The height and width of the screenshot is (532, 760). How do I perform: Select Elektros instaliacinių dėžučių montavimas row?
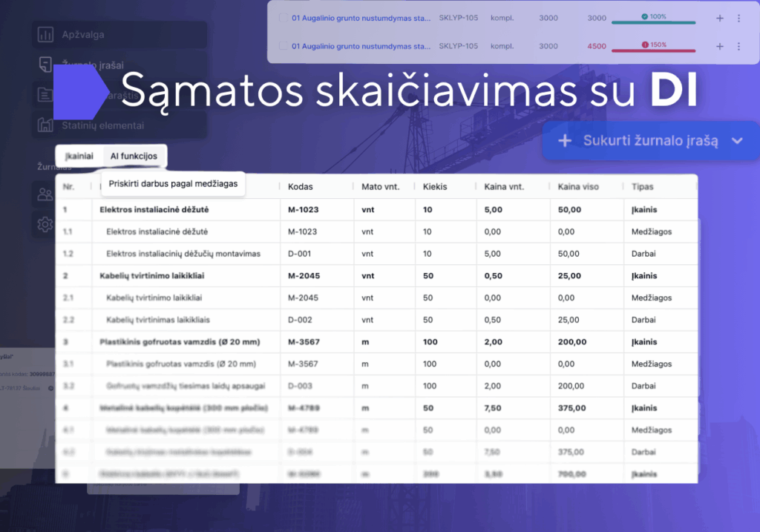click(376, 254)
